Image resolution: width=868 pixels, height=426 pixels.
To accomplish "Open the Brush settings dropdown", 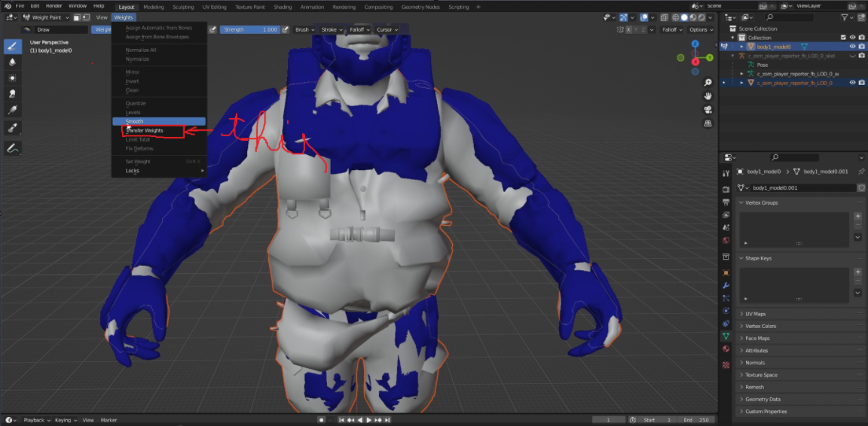I will coord(304,29).
